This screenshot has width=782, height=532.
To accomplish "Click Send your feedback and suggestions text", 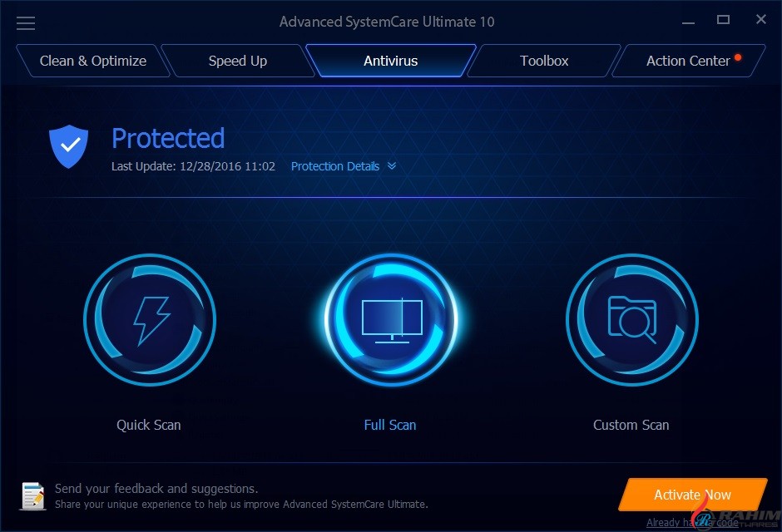I will (x=156, y=488).
